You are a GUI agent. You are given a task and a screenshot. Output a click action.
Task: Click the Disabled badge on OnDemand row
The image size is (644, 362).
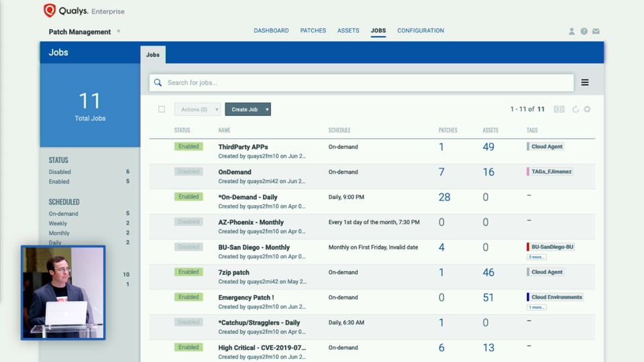pos(189,172)
